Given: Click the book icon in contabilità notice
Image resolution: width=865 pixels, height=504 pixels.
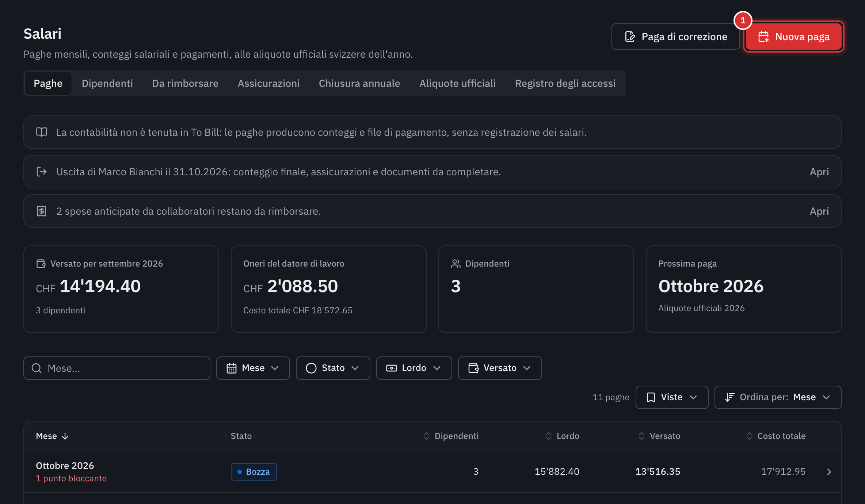Looking at the screenshot, I should tap(42, 132).
